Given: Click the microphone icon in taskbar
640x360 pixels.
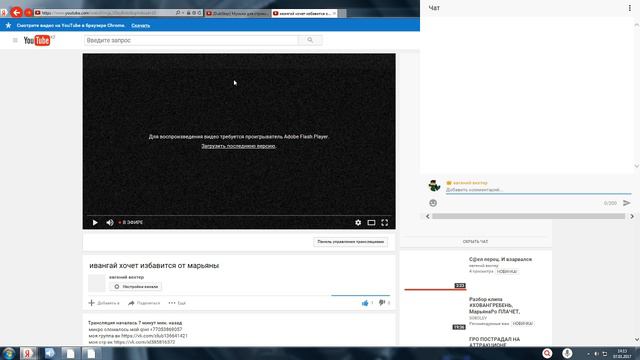Looking at the screenshot, I should coord(567,353).
